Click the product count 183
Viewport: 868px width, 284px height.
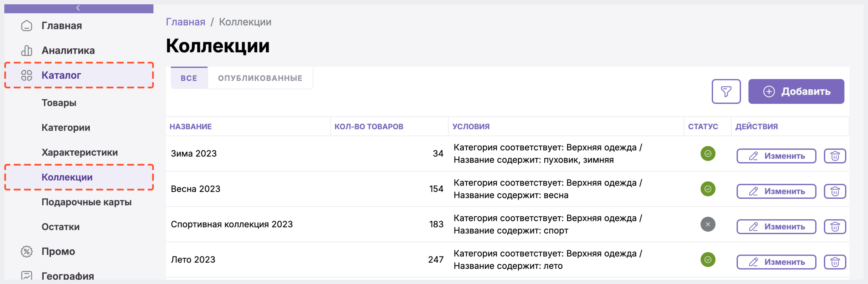436,224
